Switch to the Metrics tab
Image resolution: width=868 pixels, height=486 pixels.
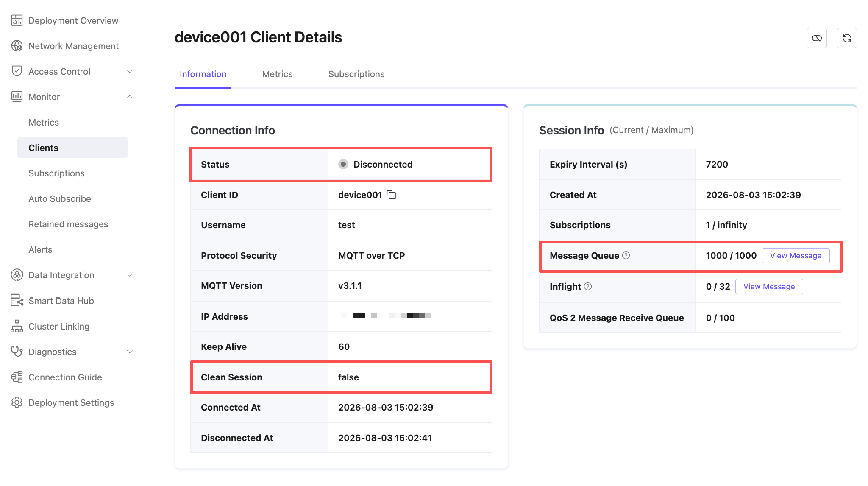[277, 74]
